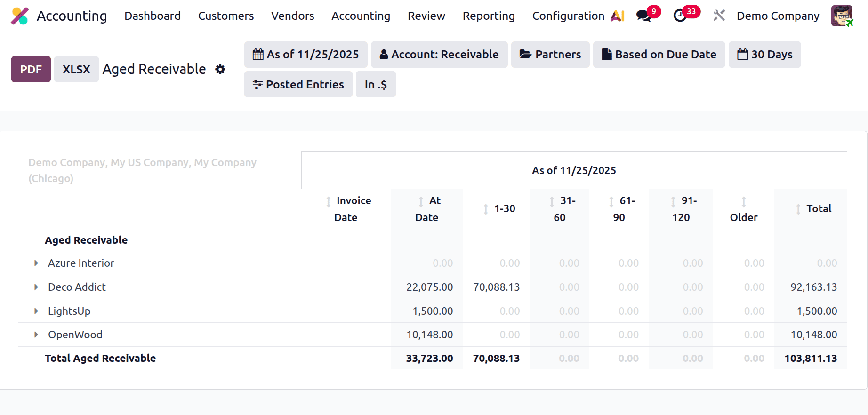Click the Deco Addict partner name
Viewport: 868px width, 415px height.
point(77,287)
